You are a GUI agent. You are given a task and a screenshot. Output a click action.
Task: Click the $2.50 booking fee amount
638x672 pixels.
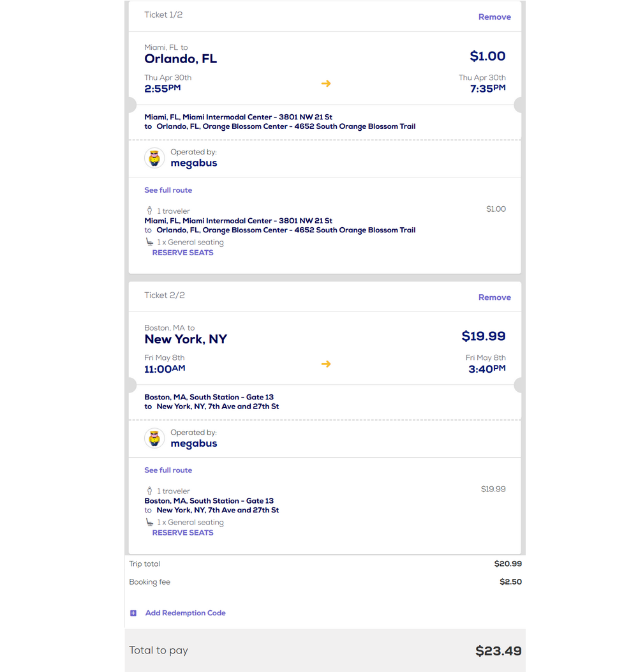[510, 582]
